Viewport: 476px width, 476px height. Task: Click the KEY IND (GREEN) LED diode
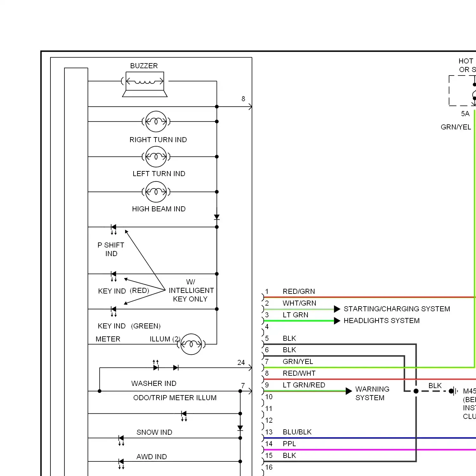(x=114, y=311)
